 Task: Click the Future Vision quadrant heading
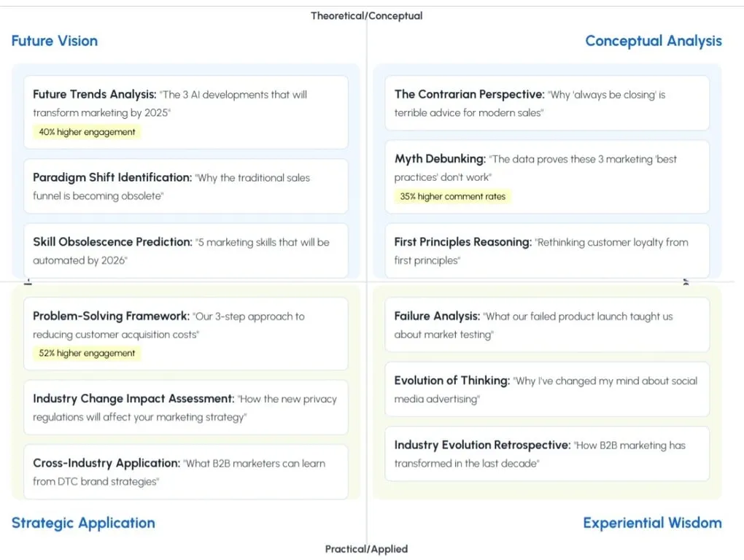pos(55,41)
